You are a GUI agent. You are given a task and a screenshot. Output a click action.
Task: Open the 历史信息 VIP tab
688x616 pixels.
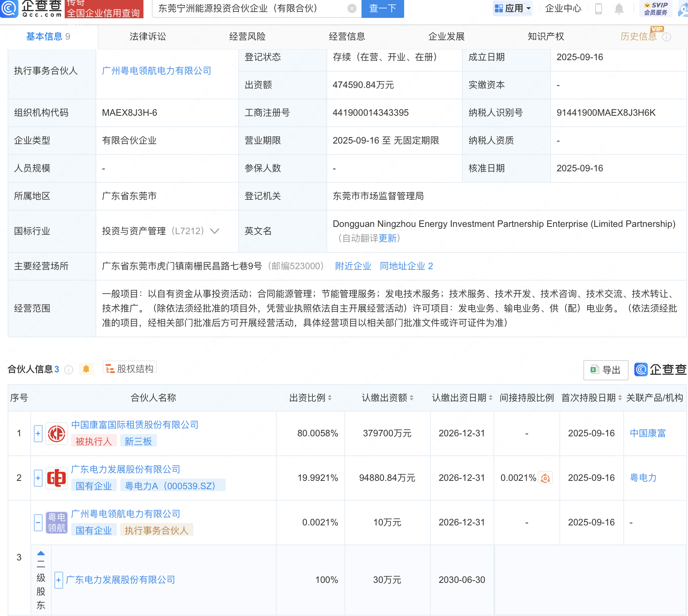click(639, 37)
